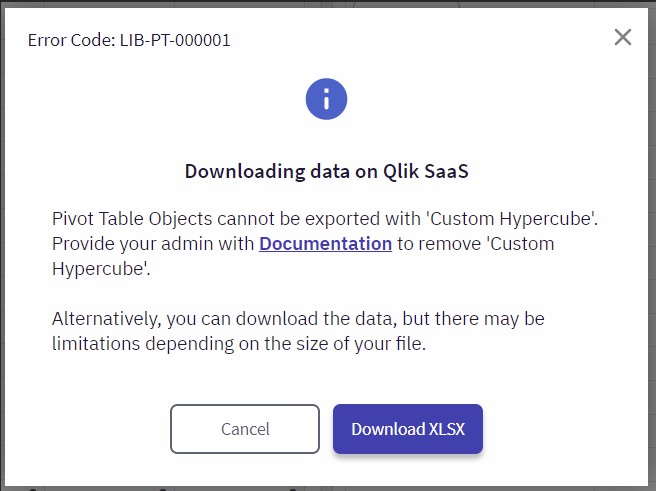Start the Download XLSX export
This screenshot has width=656, height=491.
(x=408, y=429)
